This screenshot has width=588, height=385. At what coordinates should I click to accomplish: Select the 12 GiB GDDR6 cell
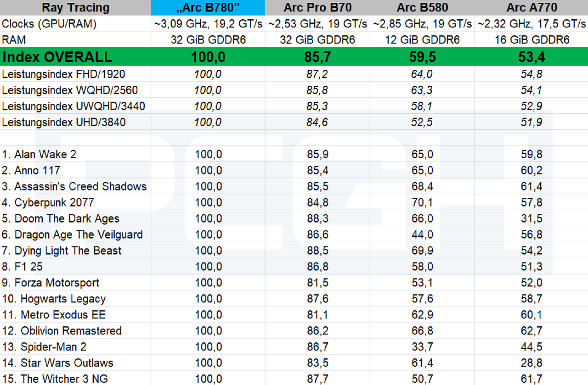[x=422, y=40]
